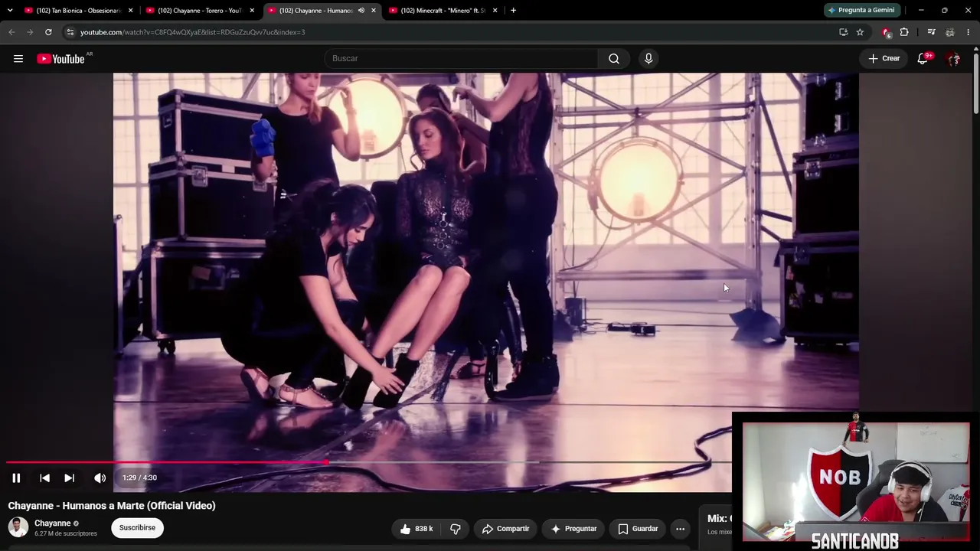Go to YouTube home via the logo
Image resolution: width=980 pixels, height=551 pixels.
point(61,59)
